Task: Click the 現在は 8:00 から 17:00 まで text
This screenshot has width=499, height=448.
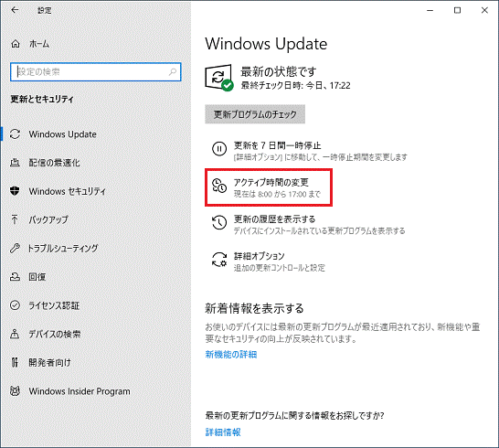Action: 277,194
